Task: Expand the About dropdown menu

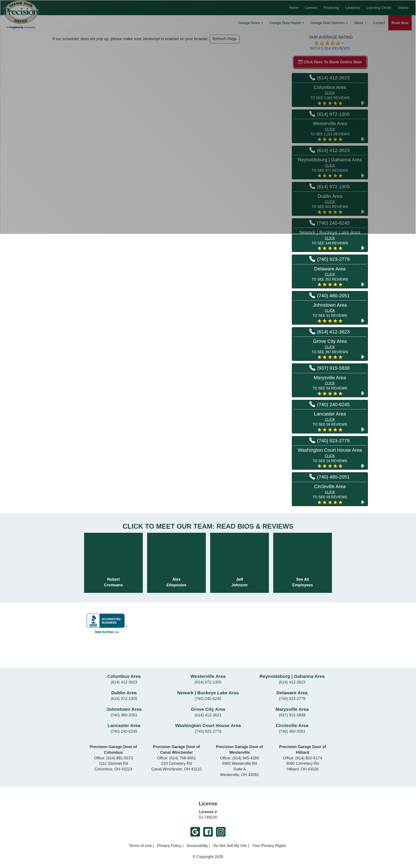Action: pyautogui.click(x=360, y=23)
